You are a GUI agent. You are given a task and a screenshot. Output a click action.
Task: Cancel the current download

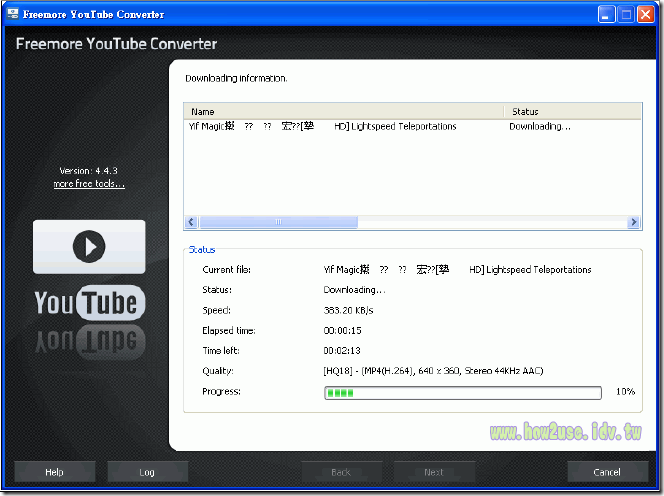(x=607, y=472)
